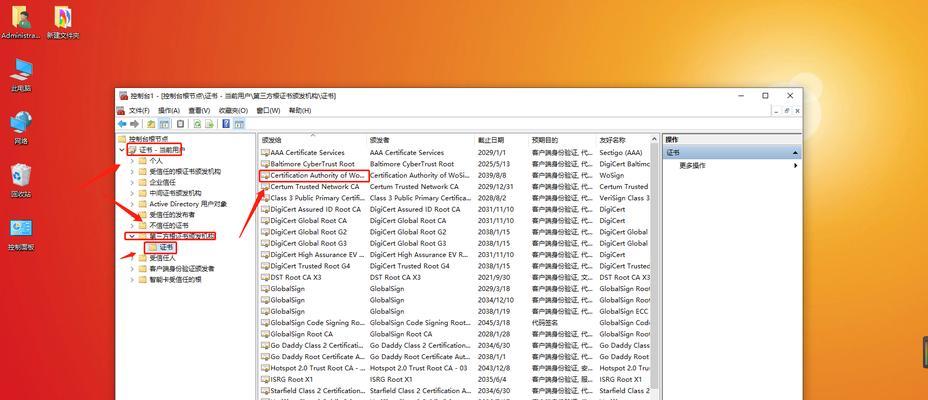Click console icon in window title bar
Screen dimensions: 928x400
tap(123, 96)
